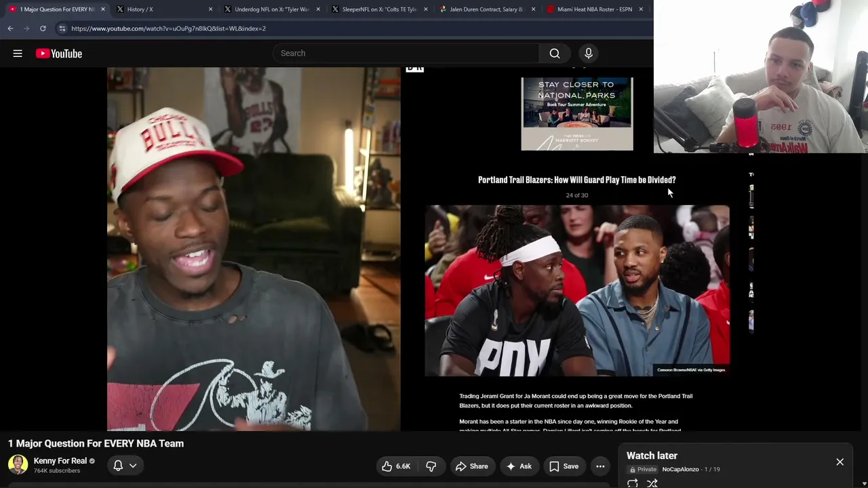Toggle notification bell for Kenny For Real

click(x=118, y=466)
